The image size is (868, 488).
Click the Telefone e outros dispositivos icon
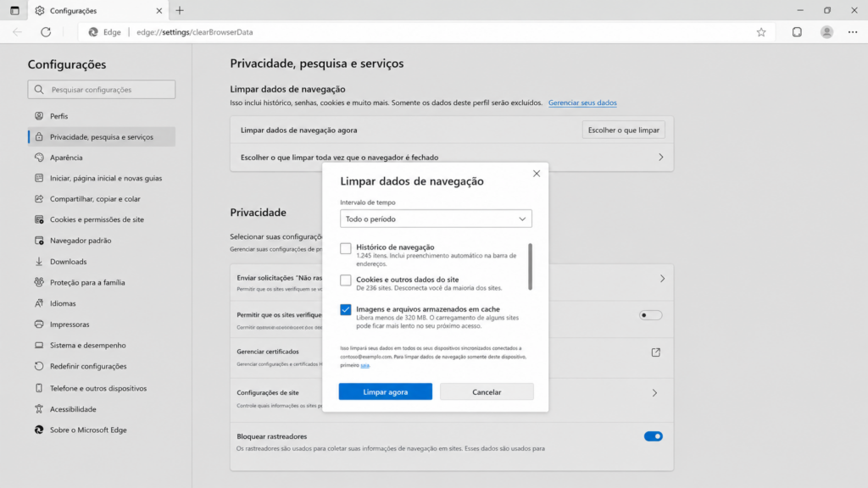39,388
